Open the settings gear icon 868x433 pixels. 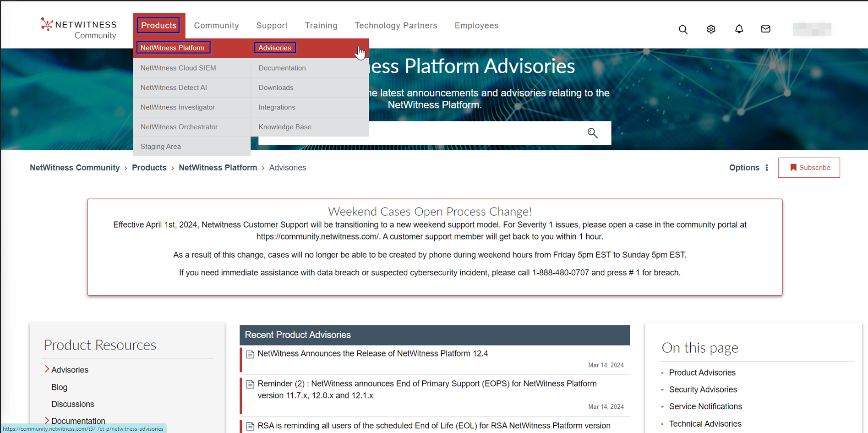point(711,29)
